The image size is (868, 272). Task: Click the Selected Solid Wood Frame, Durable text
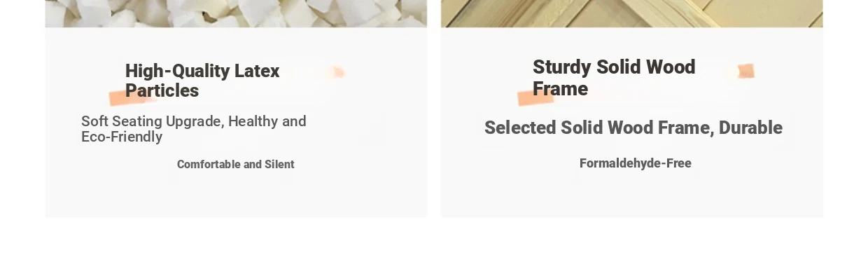[x=633, y=128]
